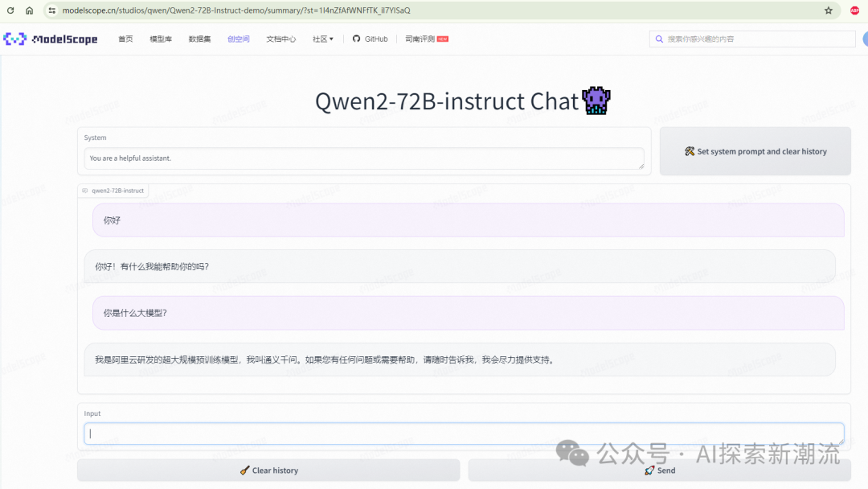Click the Send button
This screenshot has width=868, height=489.
(x=659, y=471)
